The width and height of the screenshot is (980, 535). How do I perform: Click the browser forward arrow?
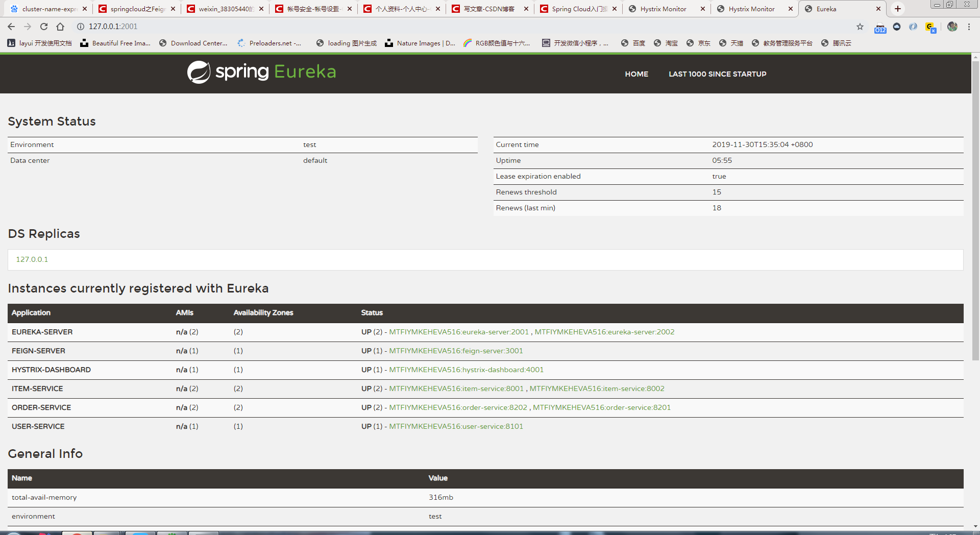point(28,27)
